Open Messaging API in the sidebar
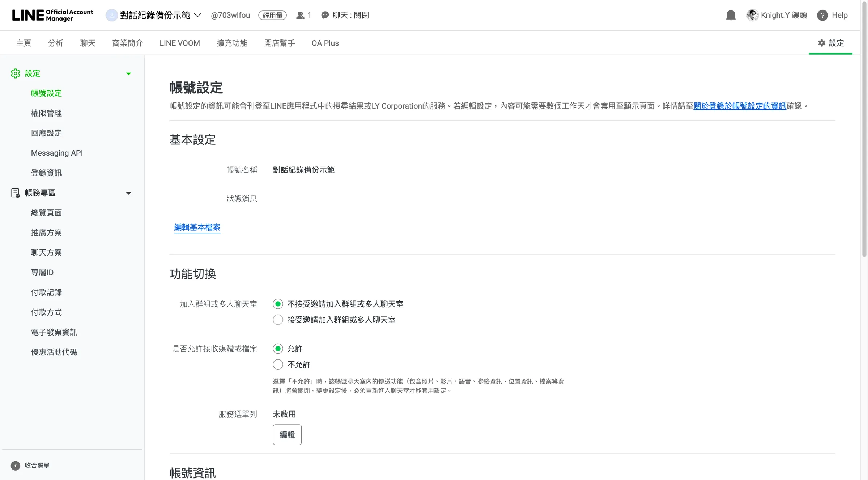The width and height of the screenshot is (868, 480). (57, 153)
